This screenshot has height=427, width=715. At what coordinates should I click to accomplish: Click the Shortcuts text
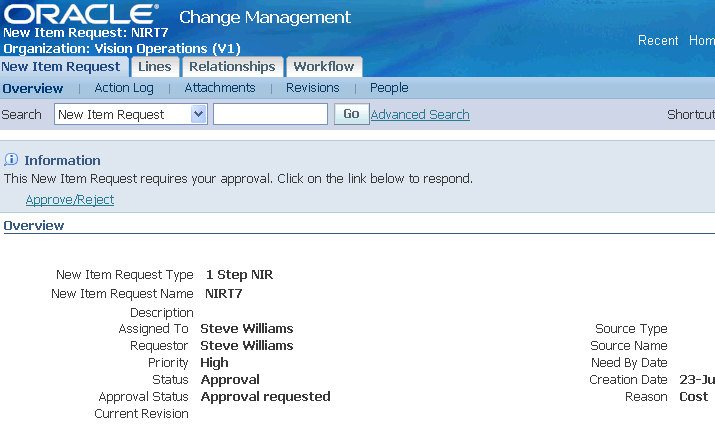click(691, 115)
